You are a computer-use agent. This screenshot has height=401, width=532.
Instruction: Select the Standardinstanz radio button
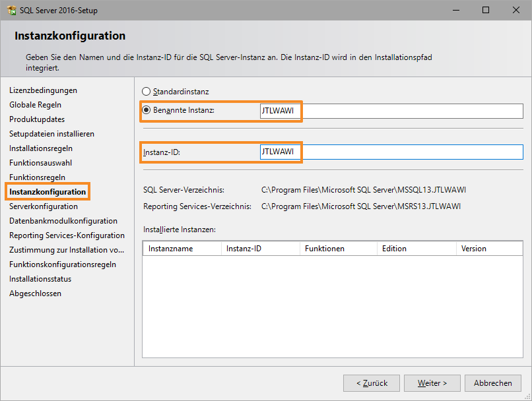tap(147, 92)
